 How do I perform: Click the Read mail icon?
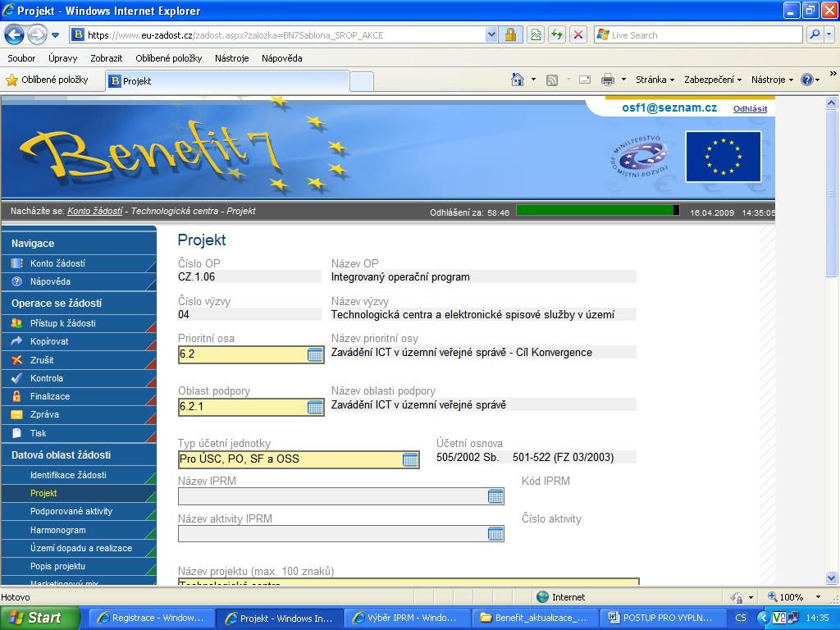pyautogui.click(x=585, y=80)
